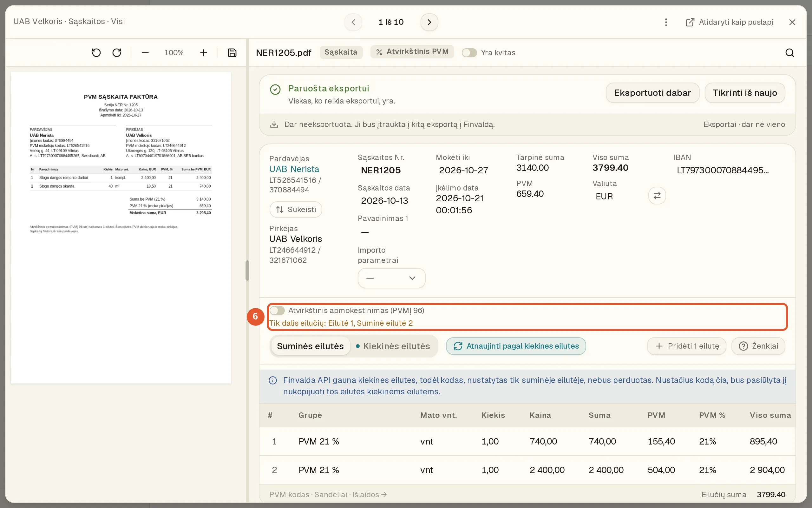The image size is (812, 508).
Task: Click the Atvirkštinis PVM tag
Action: tap(412, 52)
